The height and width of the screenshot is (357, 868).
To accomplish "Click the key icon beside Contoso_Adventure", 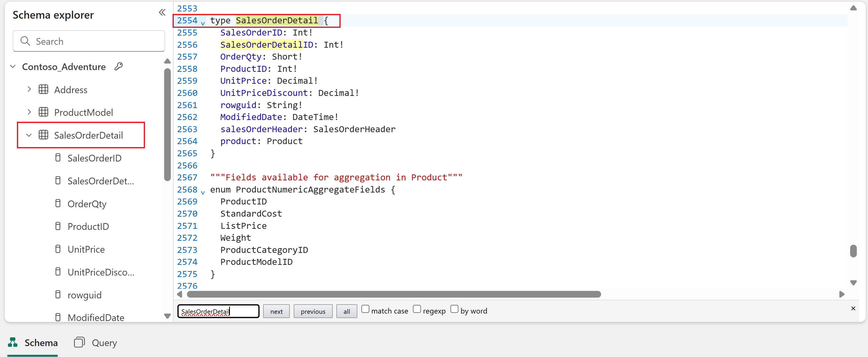I will 119,66.
